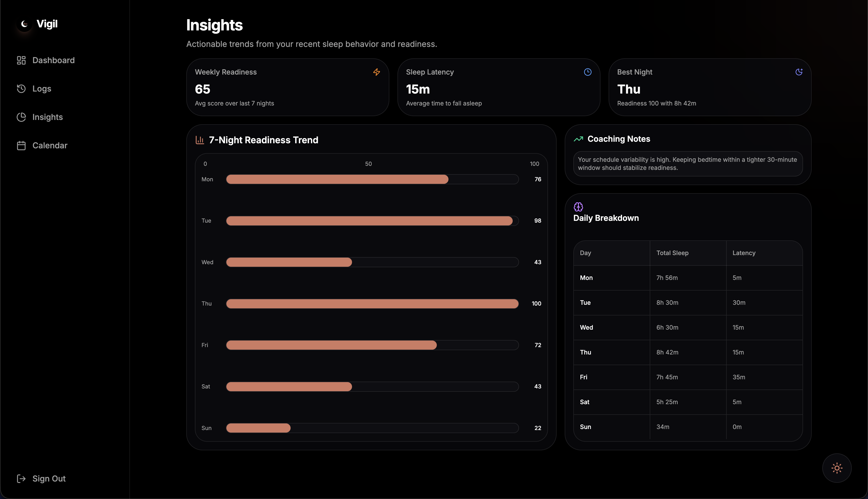Screen dimensions: 868x499
Task: Click the clock icon on Sleep Latency card
Action: [x=588, y=72]
